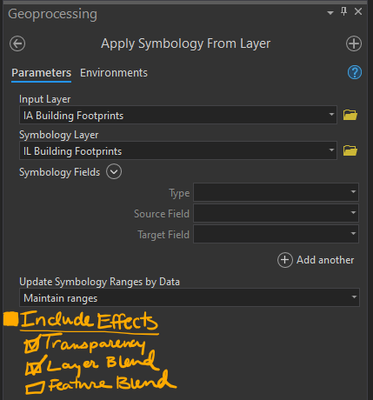Click the Add another plus circle icon

pyautogui.click(x=285, y=260)
